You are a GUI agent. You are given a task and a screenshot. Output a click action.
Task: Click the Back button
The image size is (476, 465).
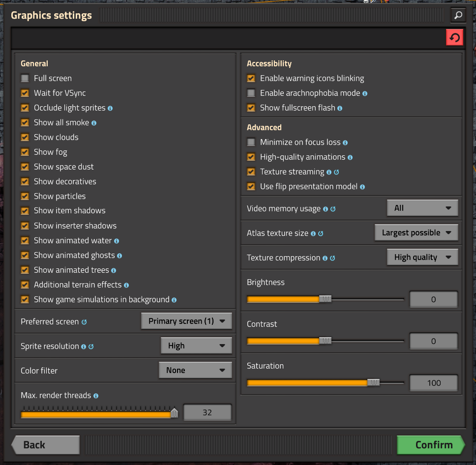click(x=45, y=445)
